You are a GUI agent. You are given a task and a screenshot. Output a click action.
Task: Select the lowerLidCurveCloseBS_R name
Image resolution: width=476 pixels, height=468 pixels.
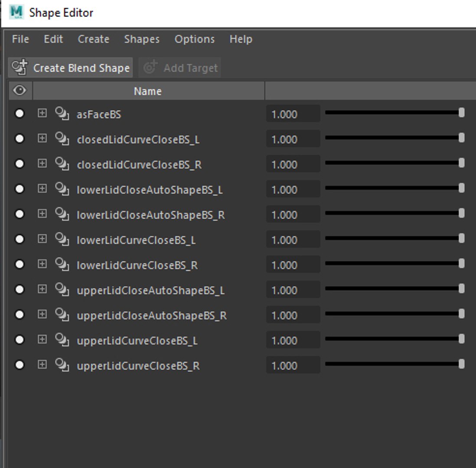point(137,265)
